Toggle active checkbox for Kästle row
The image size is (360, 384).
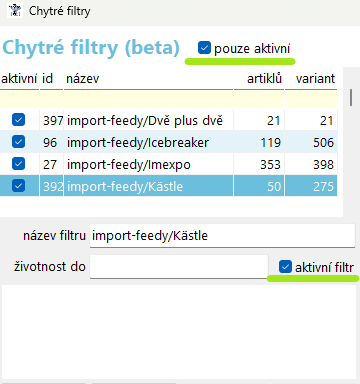[18, 186]
